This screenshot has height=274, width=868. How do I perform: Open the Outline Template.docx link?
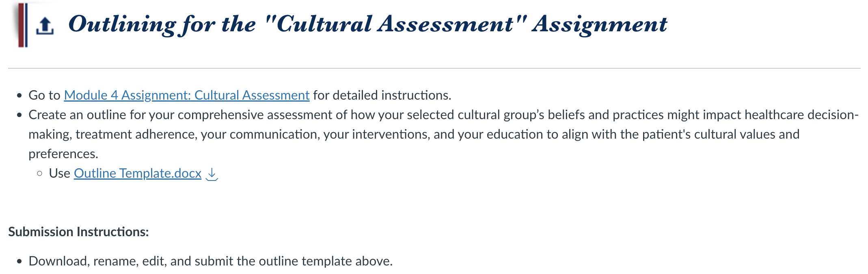(x=138, y=173)
